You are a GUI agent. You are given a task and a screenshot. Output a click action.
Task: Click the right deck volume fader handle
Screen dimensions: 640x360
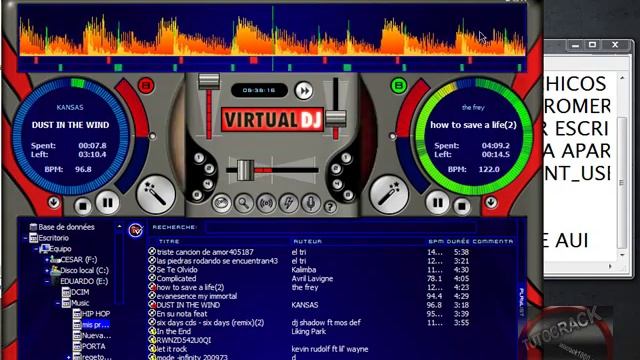click(x=336, y=119)
